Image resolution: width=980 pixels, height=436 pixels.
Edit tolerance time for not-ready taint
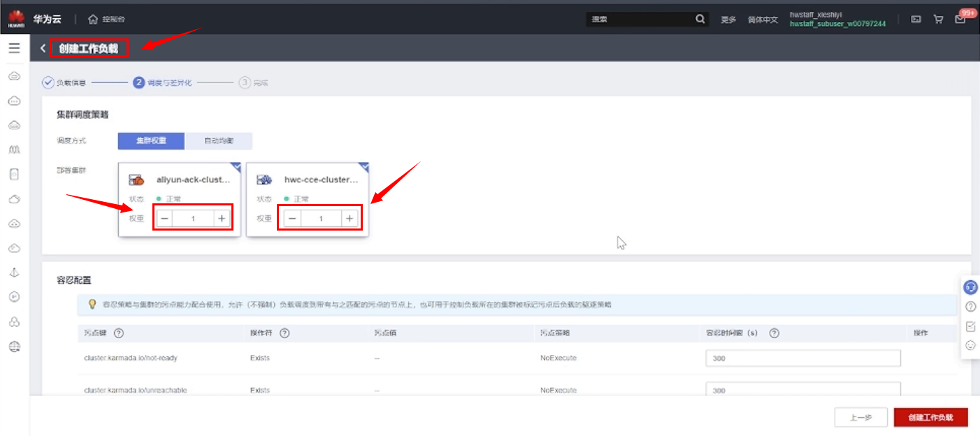[803, 358]
